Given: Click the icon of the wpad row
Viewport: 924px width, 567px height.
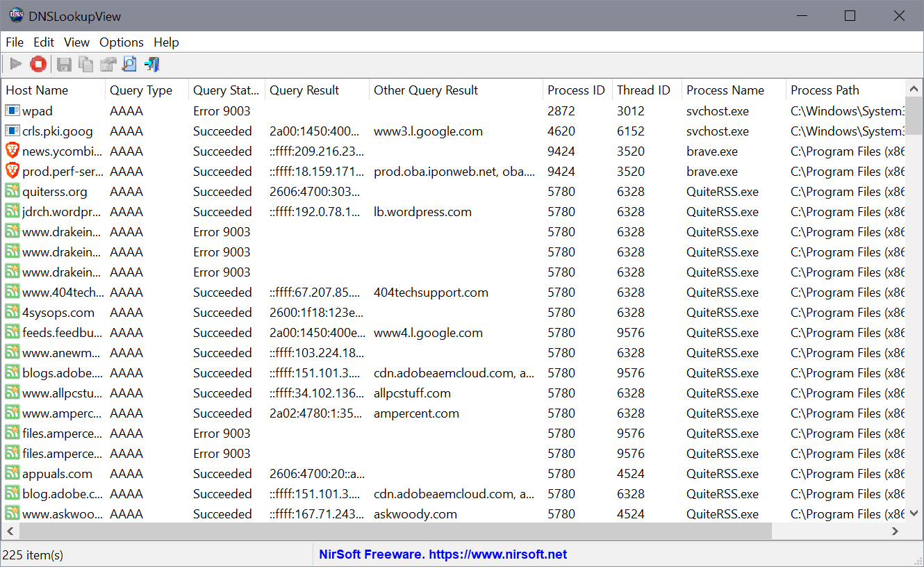Looking at the screenshot, I should pos(12,110).
